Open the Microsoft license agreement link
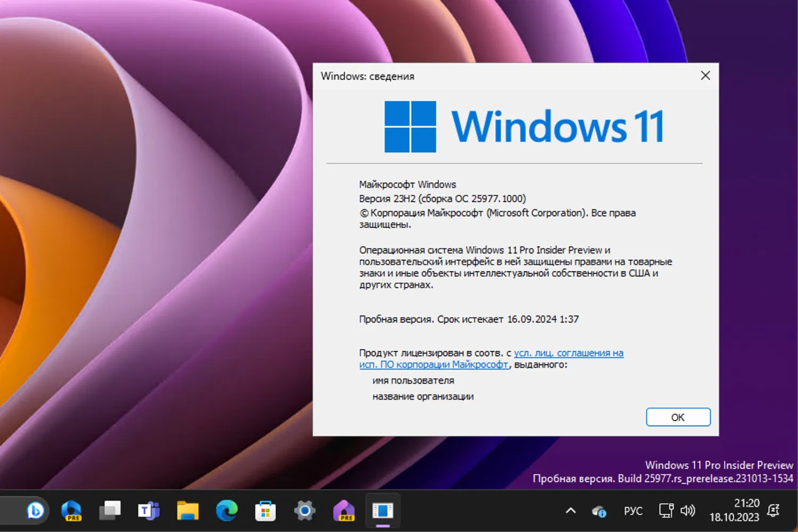This screenshot has height=532, width=798. click(568, 353)
